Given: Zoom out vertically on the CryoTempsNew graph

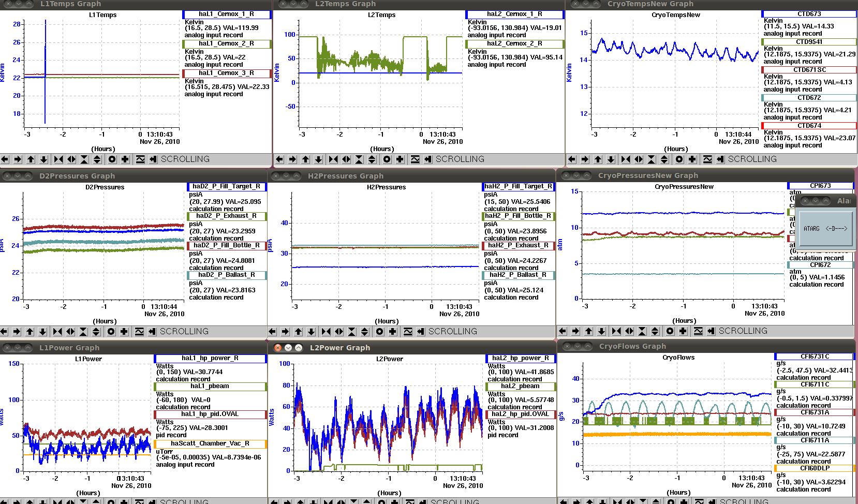Looking at the screenshot, I should tap(664, 159).
